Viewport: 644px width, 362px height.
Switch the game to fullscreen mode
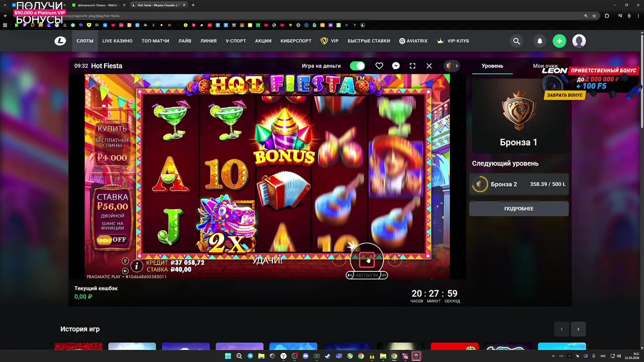click(413, 66)
